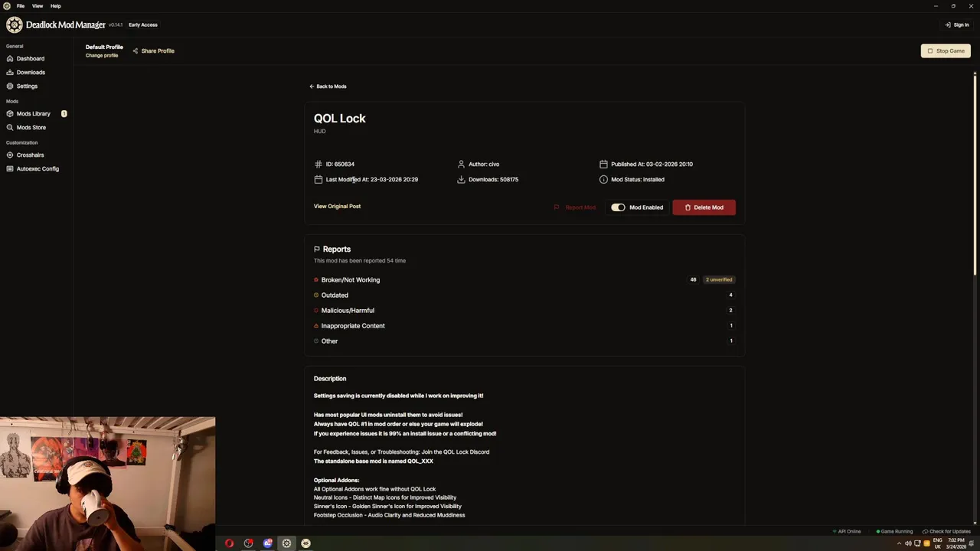Click the Reports flag icon

[316, 249]
